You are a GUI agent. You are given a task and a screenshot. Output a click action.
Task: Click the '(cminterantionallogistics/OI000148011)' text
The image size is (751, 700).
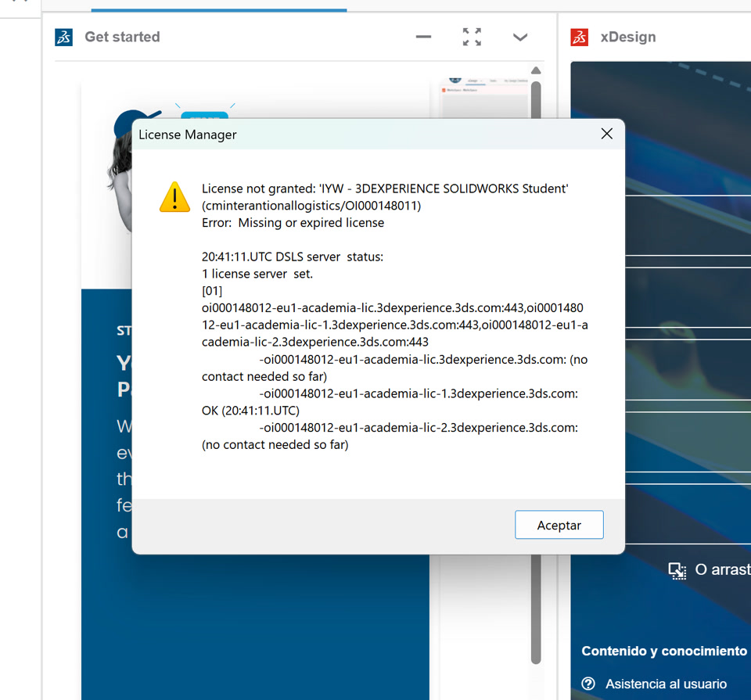click(311, 206)
